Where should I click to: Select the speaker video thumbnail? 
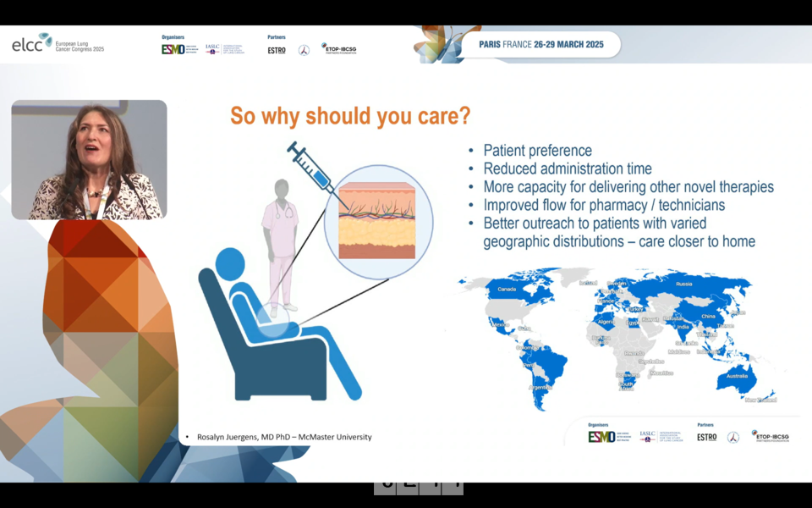(89, 160)
